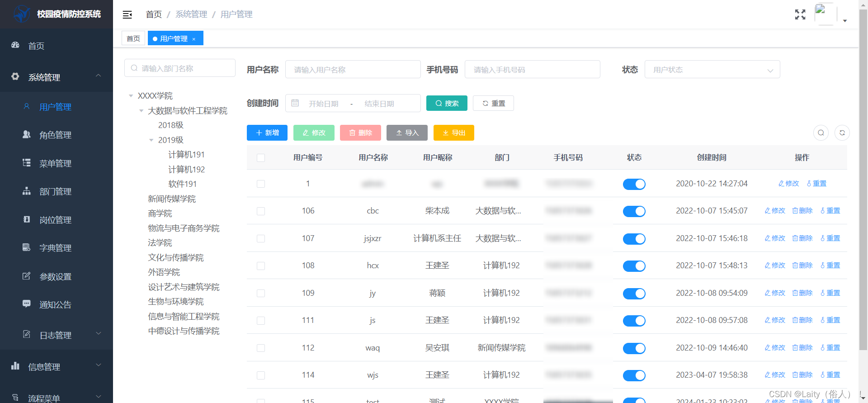Click the 岗位管理 icon in sidebar

point(27,219)
